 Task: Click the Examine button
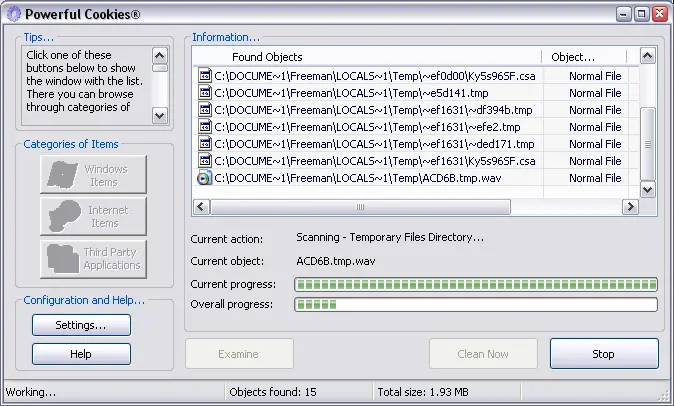239,354
